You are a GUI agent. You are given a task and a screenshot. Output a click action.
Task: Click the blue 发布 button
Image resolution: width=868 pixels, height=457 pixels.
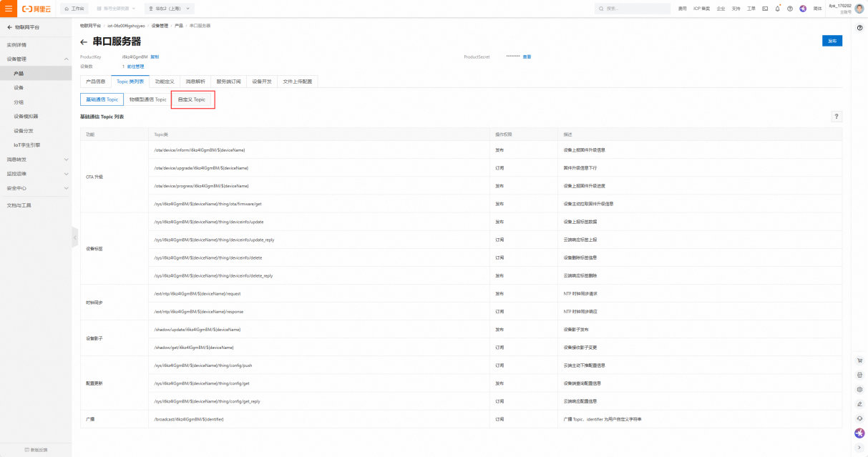(832, 41)
